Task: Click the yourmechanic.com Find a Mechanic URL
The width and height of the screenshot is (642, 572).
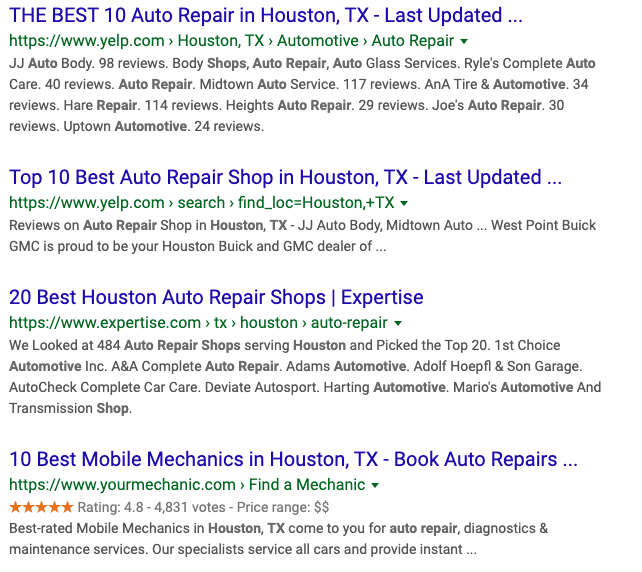Action: (x=187, y=485)
